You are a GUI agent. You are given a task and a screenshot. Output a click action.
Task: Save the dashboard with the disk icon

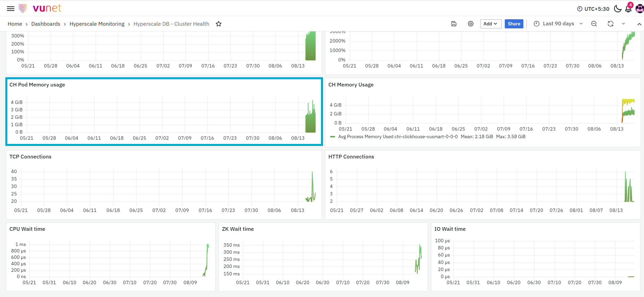tap(454, 24)
